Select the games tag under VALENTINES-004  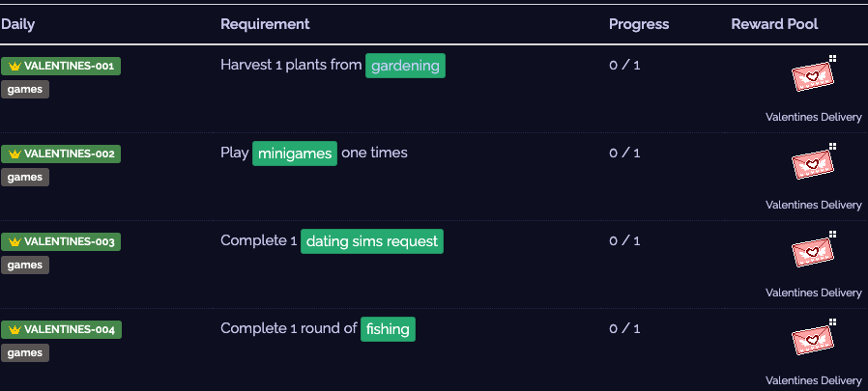[x=25, y=352]
